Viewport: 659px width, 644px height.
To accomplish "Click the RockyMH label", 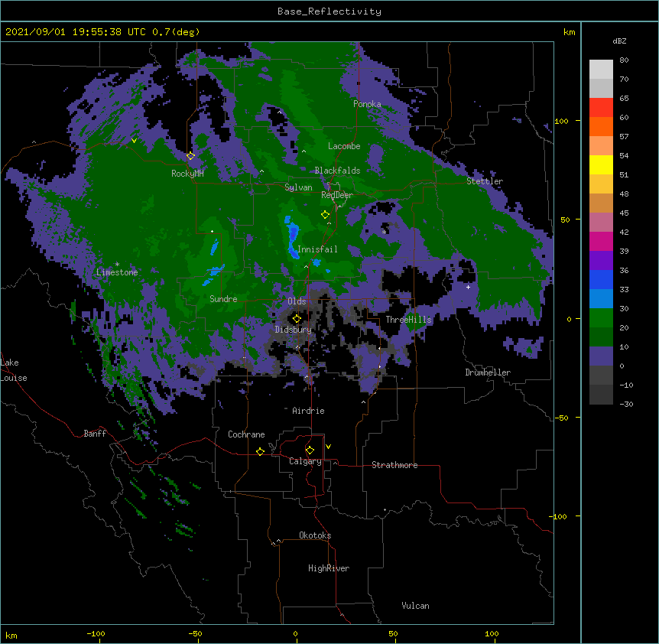I will coord(187,174).
